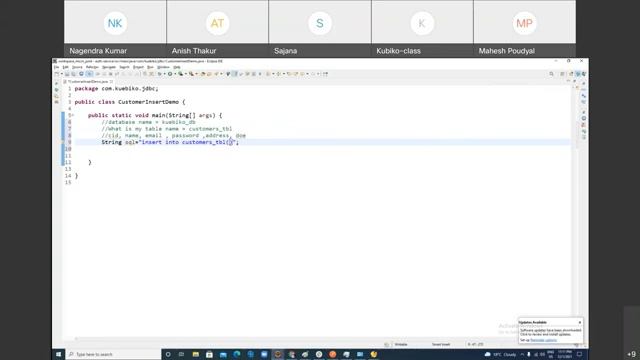Viewport: 640px width, 360px height.
Task: Open the Coverage dropdown arrow
Action: [x=186, y=74]
